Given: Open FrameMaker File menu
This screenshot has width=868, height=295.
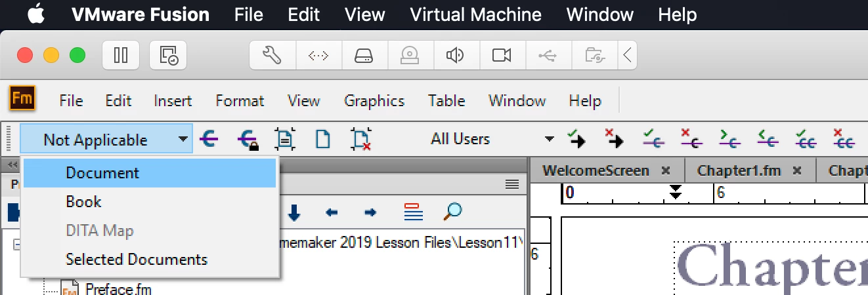Looking at the screenshot, I should pos(71,101).
